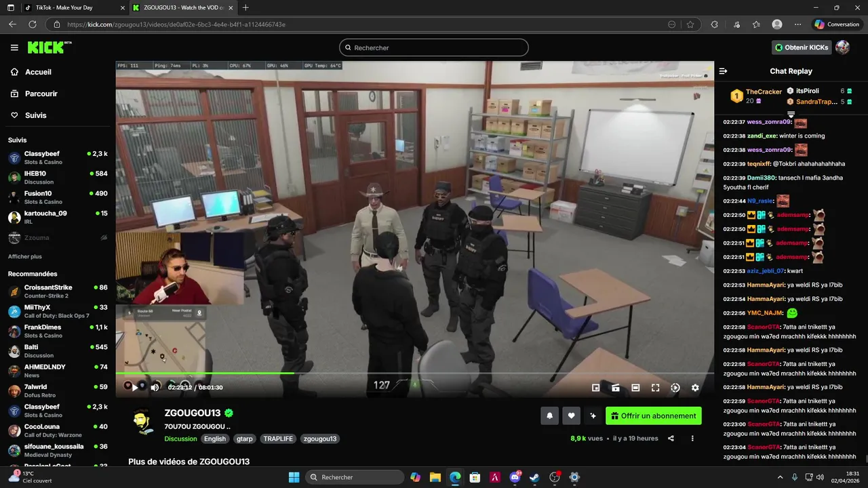Open a new browser tab
The width and height of the screenshot is (868, 488).
coord(245,7)
